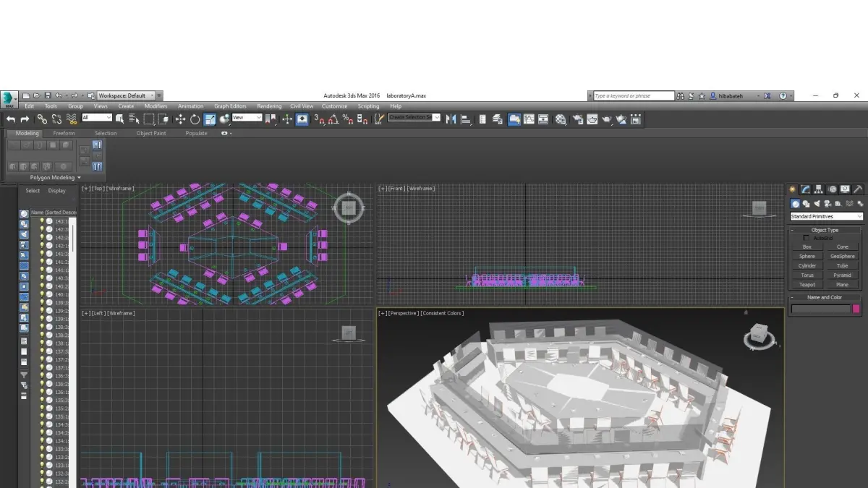The width and height of the screenshot is (868, 488).
Task: Open the Modifiers menu
Action: pos(156,106)
